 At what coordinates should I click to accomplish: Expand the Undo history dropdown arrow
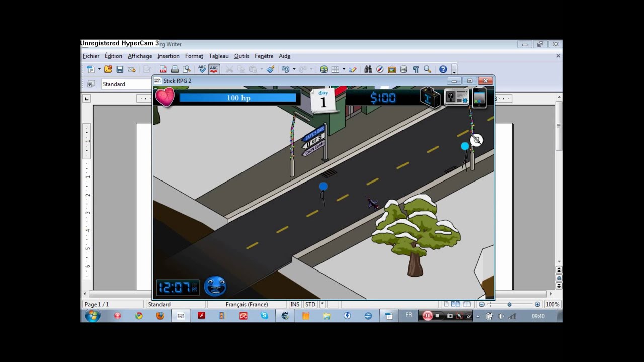[294, 69]
